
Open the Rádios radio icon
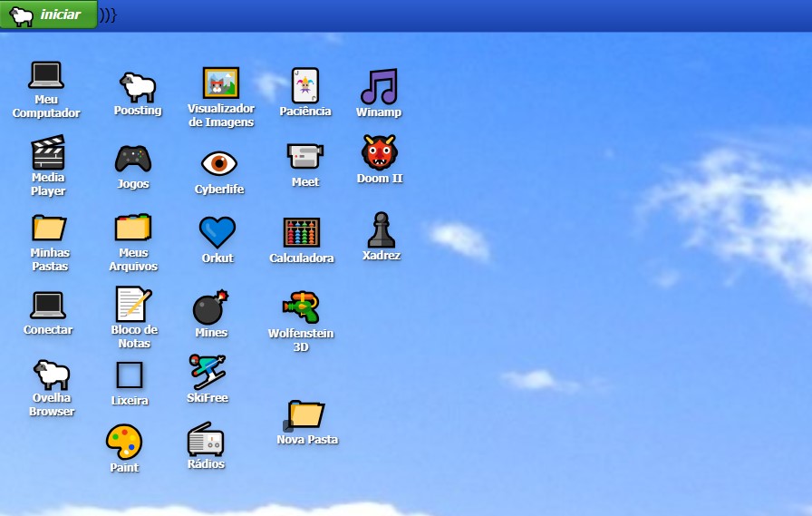click(206, 441)
